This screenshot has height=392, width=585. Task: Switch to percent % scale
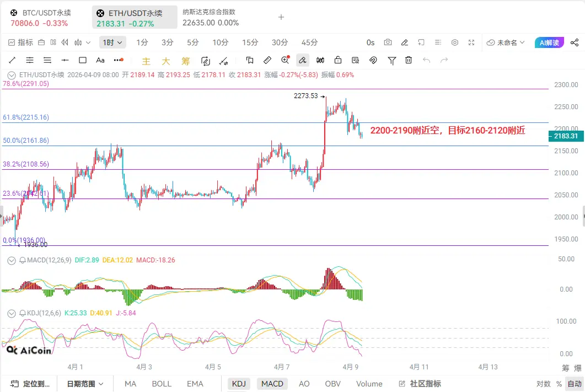[559, 384]
